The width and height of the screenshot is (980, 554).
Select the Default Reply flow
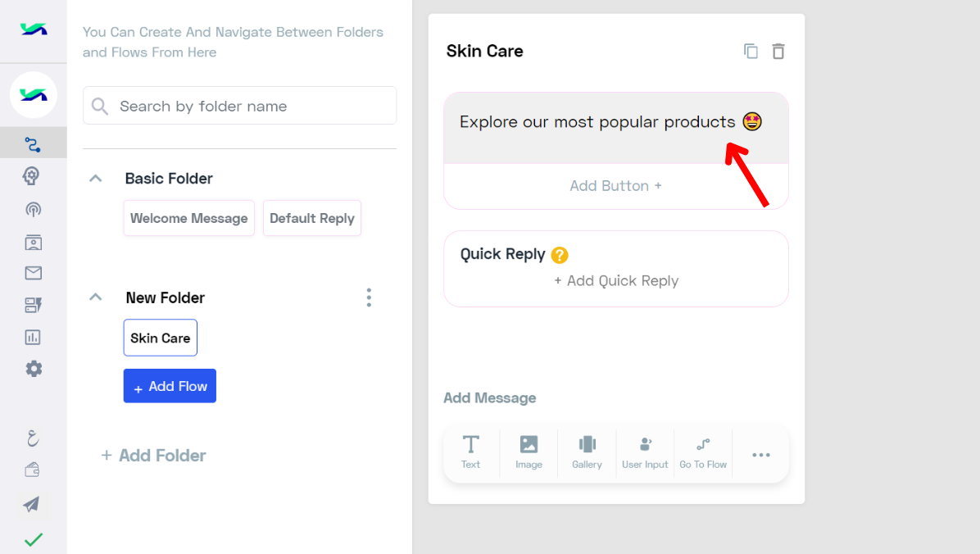(312, 218)
